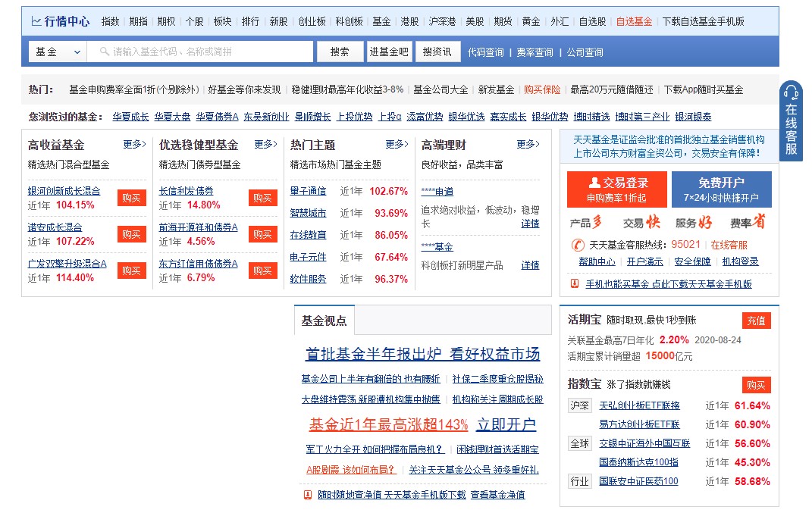Select the 基金视点 tab
Image resolution: width=812 pixels, height=510 pixels.
click(324, 321)
